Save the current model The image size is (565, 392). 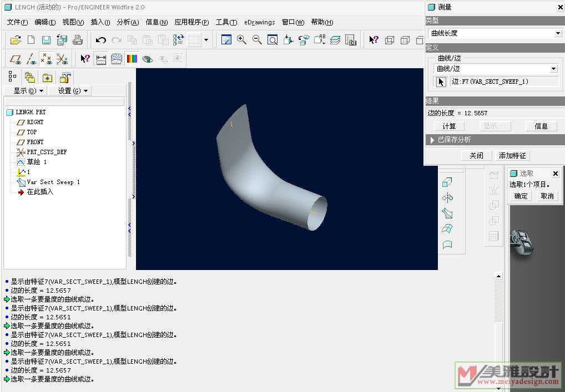(46, 39)
